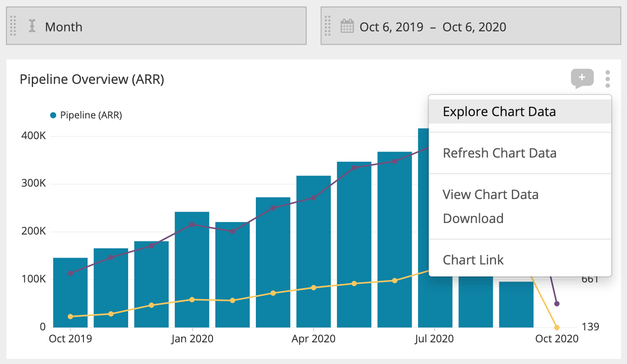Click the Apr 2020 x-axis label
This screenshot has width=627, height=364.
(x=313, y=339)
